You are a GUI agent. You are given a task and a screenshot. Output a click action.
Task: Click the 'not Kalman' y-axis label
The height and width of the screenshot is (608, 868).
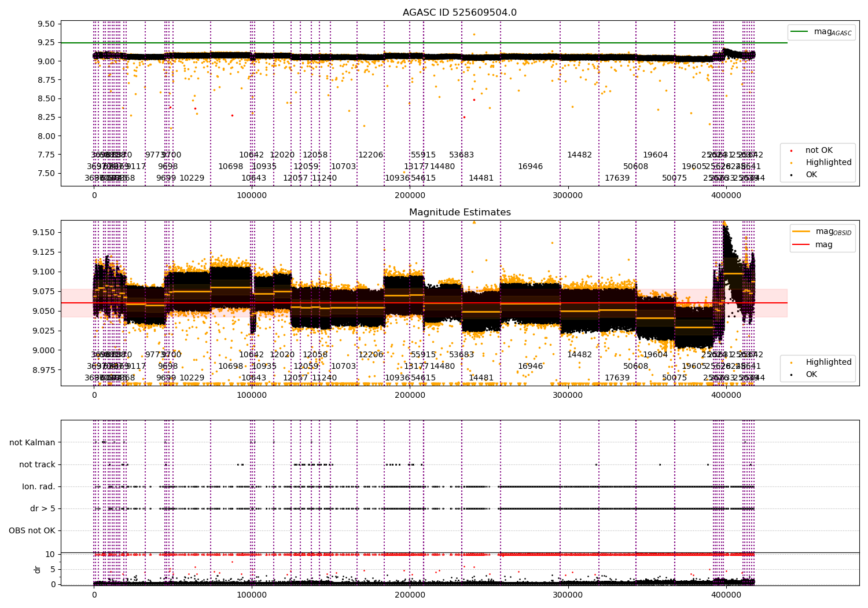[x=32, y=442]
